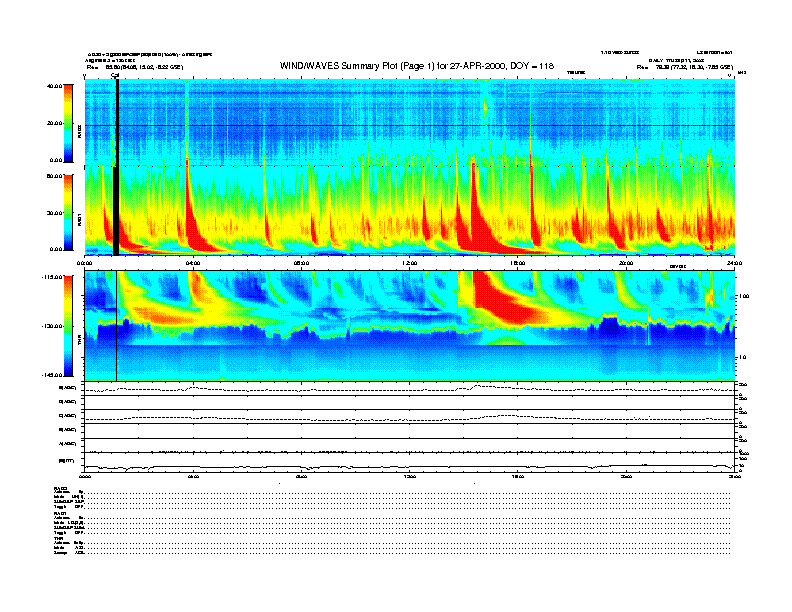Click the 24:00 tick below RAD1 spectrogram

[x=734, y=263]
